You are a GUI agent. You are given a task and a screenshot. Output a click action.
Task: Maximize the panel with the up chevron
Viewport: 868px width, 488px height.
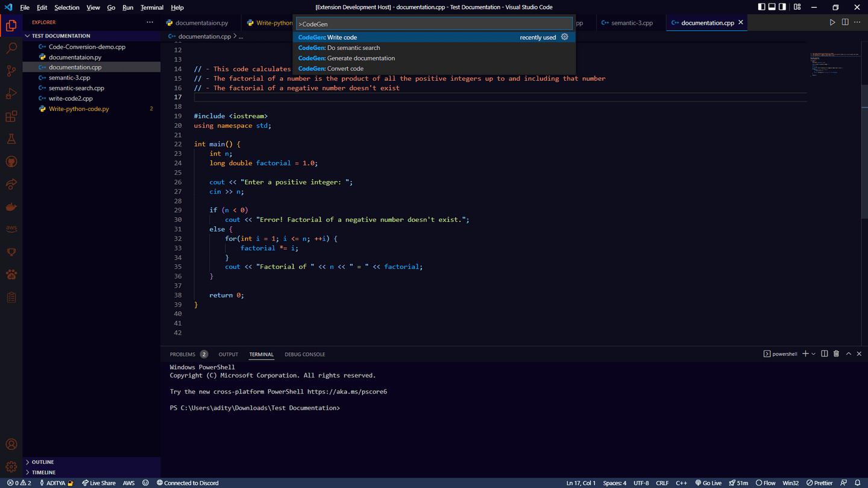pyautogui.click(x=848, y=354)
